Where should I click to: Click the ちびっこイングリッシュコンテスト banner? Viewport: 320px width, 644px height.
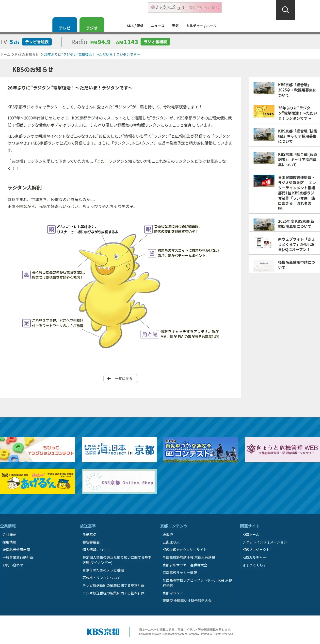pos(38,450)
